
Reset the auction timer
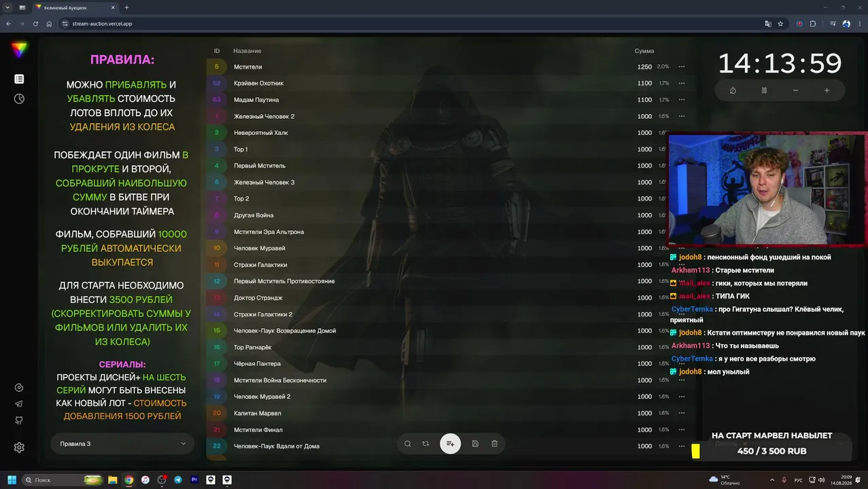733,90
